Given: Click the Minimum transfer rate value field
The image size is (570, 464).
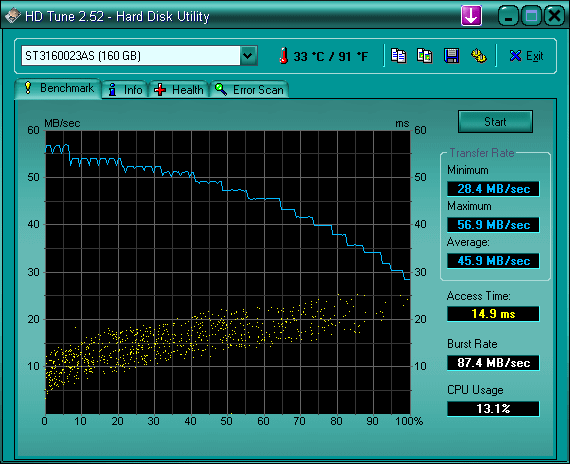Looking at the screenshot, I should coord(493,189).
